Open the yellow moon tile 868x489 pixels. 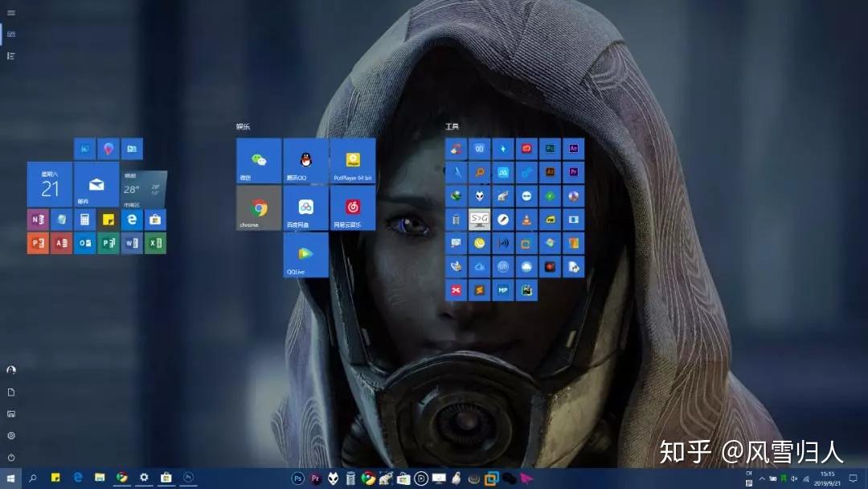click(x=479, y=243)
